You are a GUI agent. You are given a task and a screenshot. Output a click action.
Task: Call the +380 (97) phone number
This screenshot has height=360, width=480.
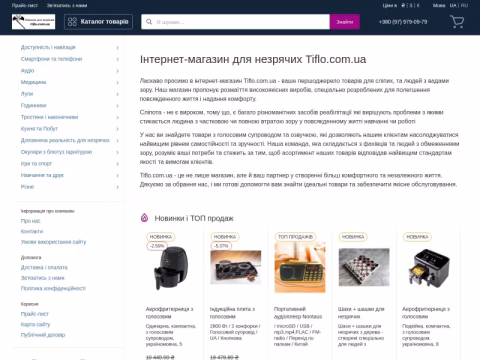pos(403,22)
